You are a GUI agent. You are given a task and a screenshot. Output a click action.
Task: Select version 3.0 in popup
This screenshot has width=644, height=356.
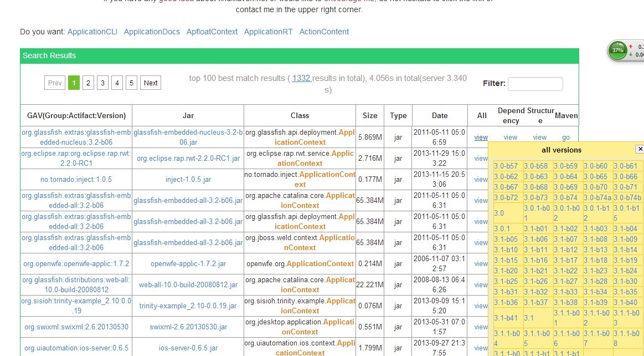[498, 213]
